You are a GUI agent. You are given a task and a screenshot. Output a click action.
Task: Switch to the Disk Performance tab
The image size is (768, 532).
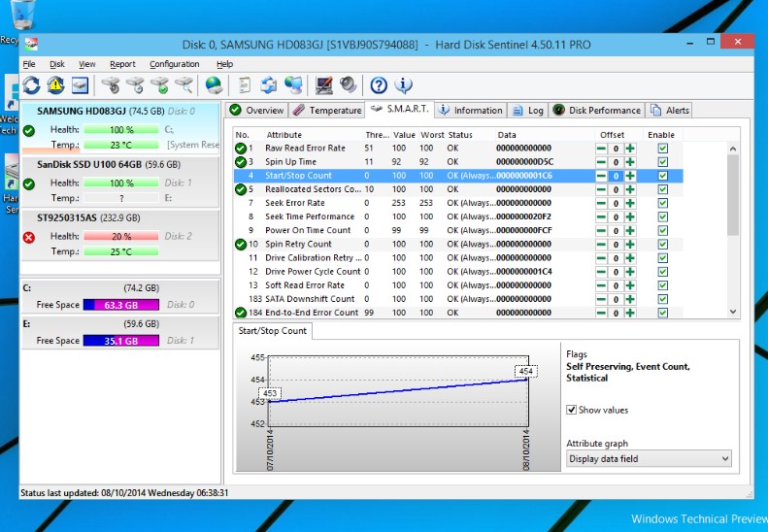596,111
